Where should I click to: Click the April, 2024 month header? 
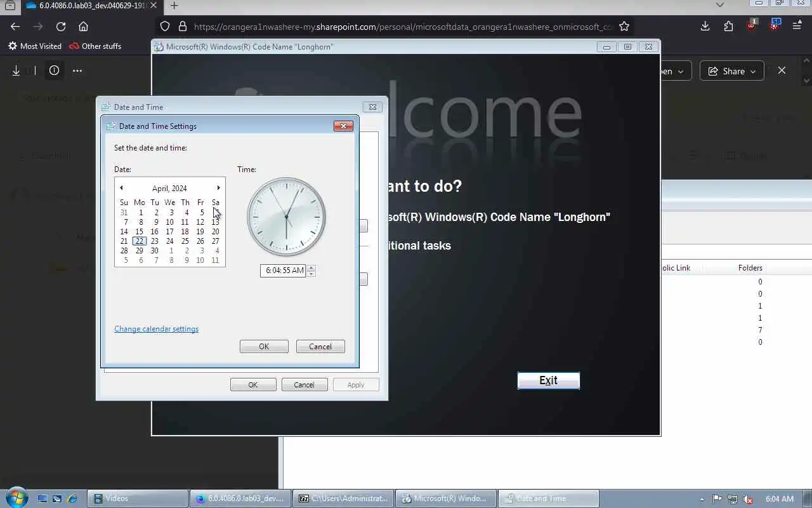pos(169,188)
